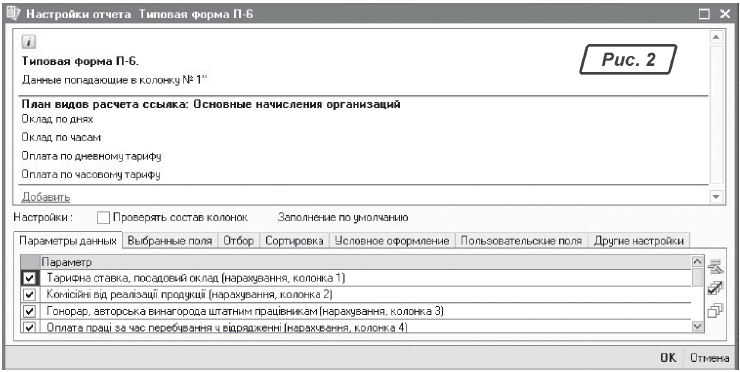Close the Настройки отчета window
This screenshot has height=372, width=740.
point(725,14)
